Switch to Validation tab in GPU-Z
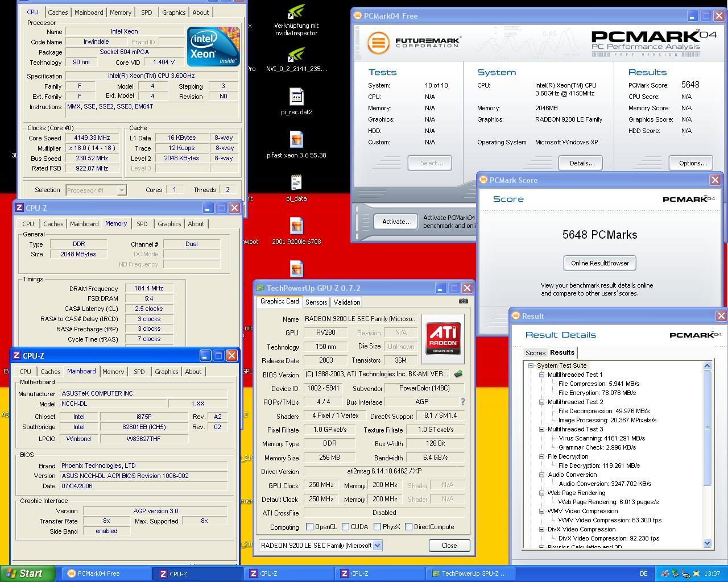728x582 pixels. (x=346, y=302)
